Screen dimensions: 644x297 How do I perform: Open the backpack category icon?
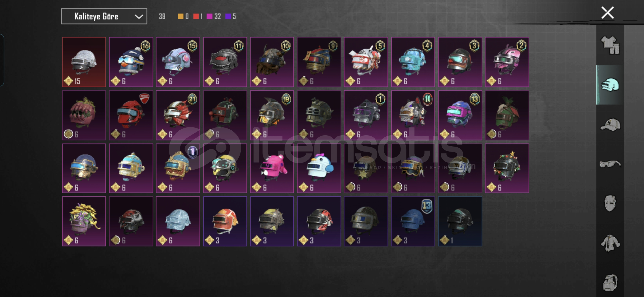[x=610, y=282]
